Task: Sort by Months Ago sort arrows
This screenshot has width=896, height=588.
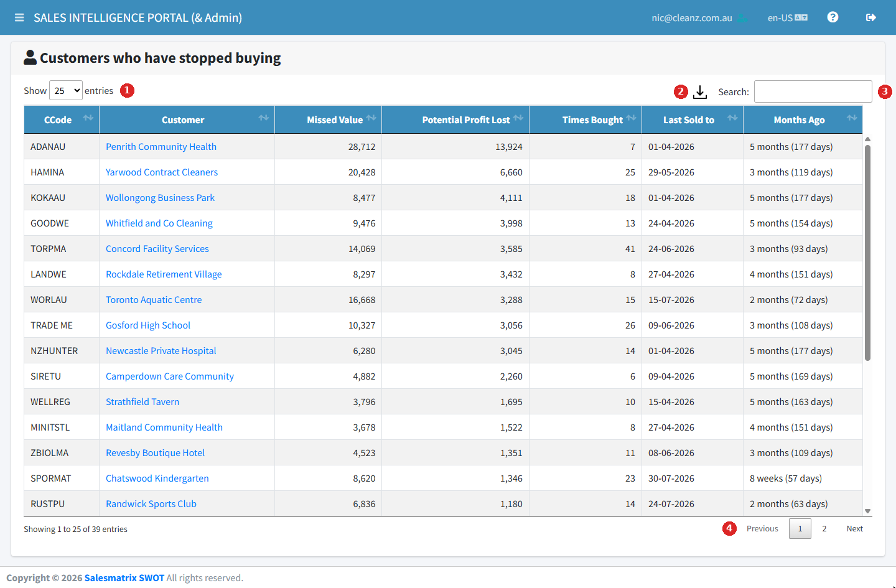Action: (x=852, y=118)
